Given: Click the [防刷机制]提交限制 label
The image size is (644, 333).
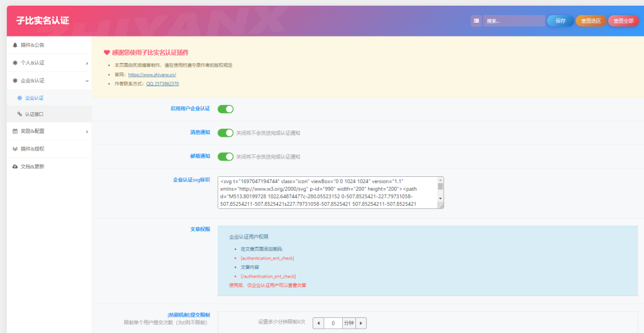Looking at the screenshot, I should pyautogui.click(x=189, y=315).
